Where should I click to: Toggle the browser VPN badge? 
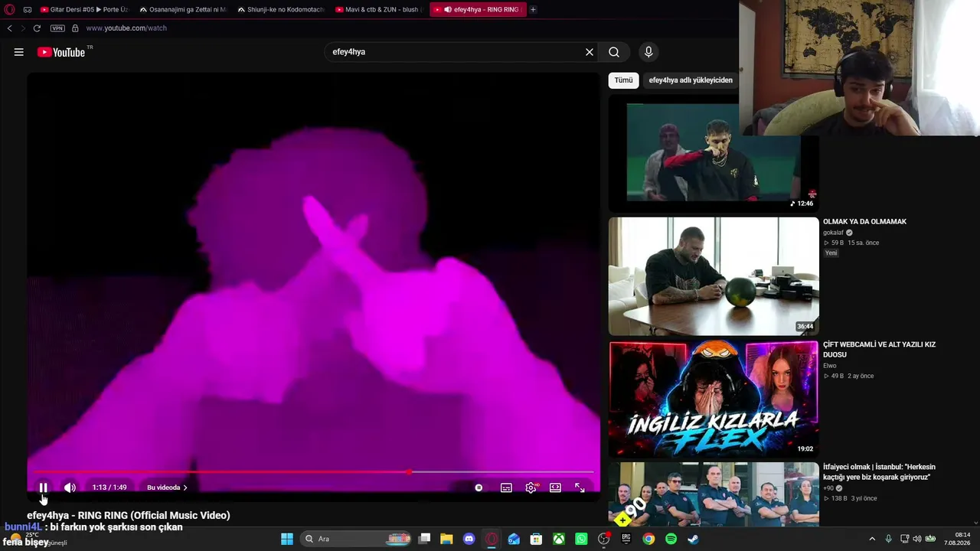point(57,28)
